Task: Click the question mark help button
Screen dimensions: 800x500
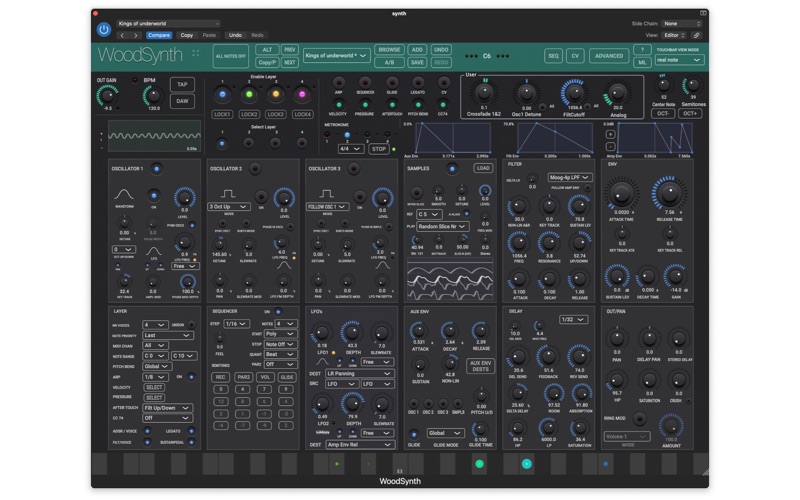Action: pyautogui.click(x=642, y=49)
